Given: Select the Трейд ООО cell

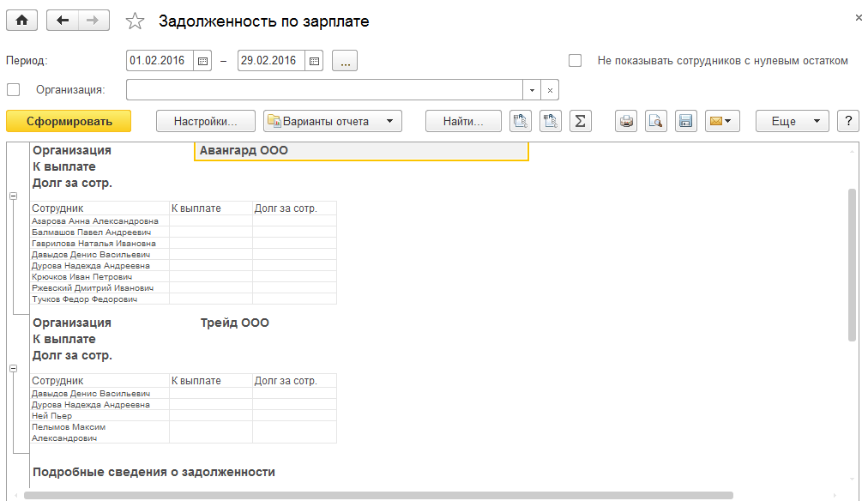Looking at the screenshot, I should (235, 323).
